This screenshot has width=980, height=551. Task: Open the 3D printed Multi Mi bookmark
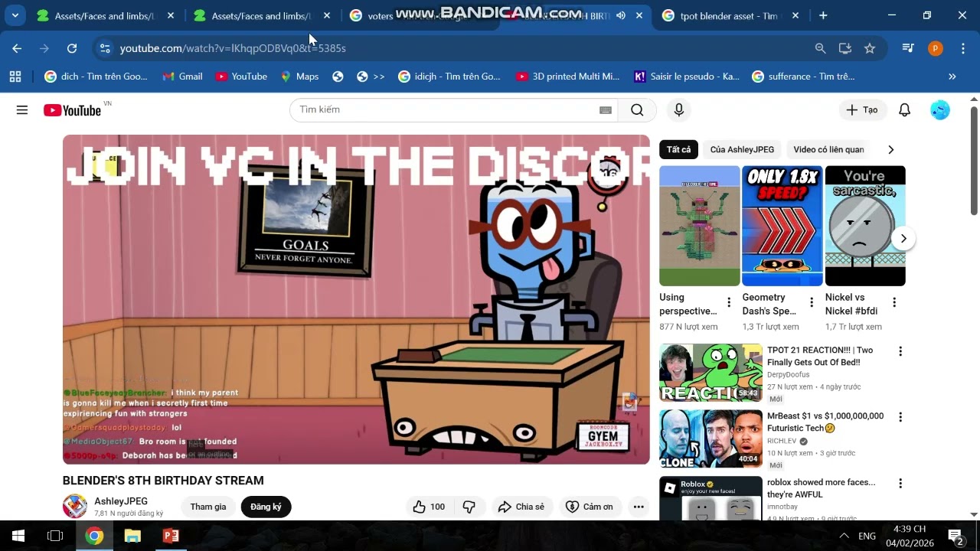click(x=567, y=77)
